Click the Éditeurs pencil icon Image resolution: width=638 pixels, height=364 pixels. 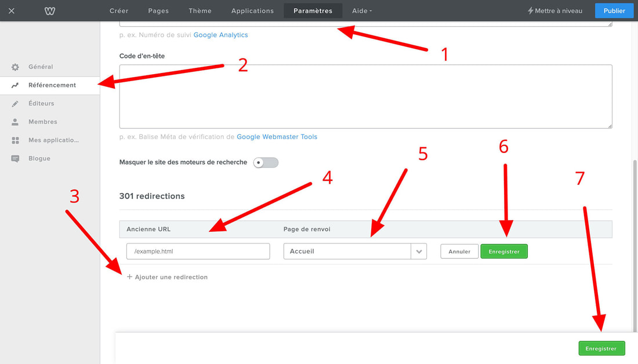(x=16, y=104)
